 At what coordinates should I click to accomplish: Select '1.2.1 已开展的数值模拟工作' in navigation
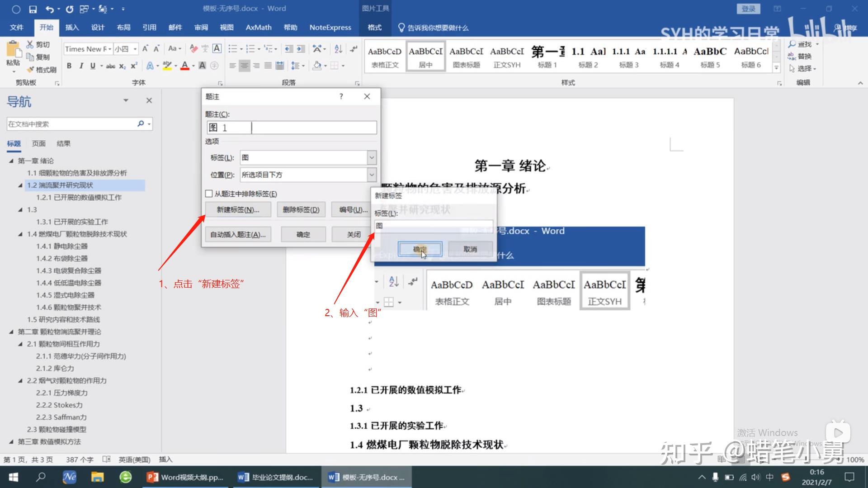(x=79, y=197)
